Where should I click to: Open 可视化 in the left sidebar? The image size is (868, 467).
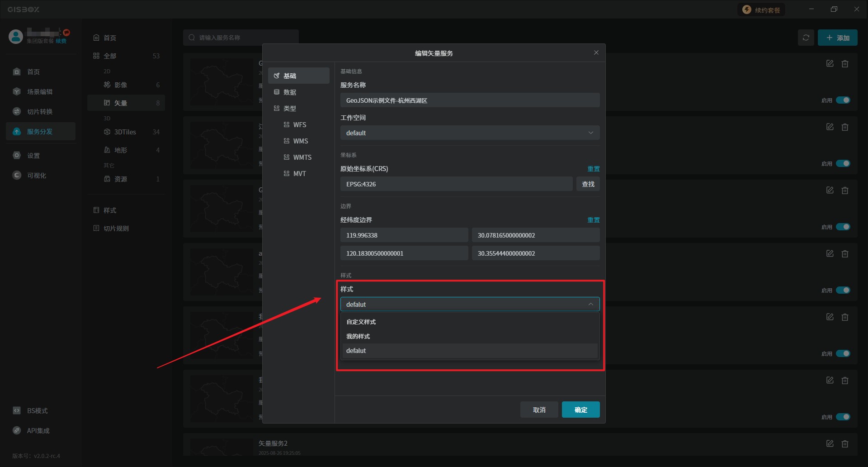pyautogui.click(x=36, y=176)
